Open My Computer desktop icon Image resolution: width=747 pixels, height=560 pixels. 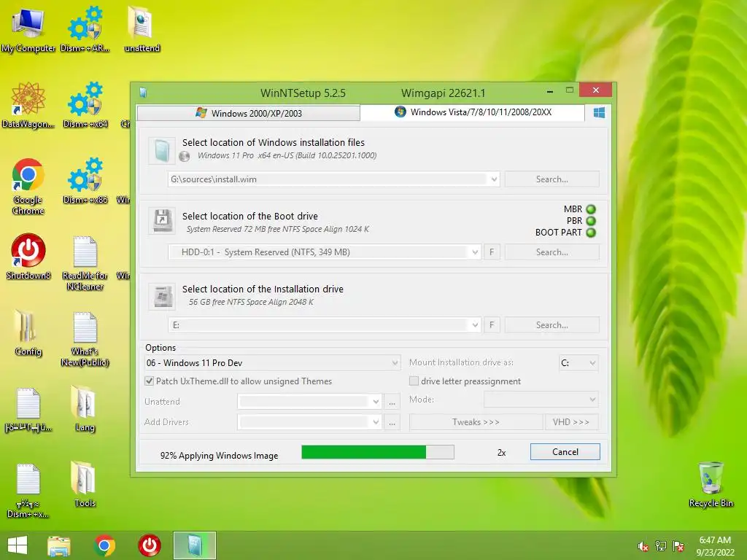point(28,28)
